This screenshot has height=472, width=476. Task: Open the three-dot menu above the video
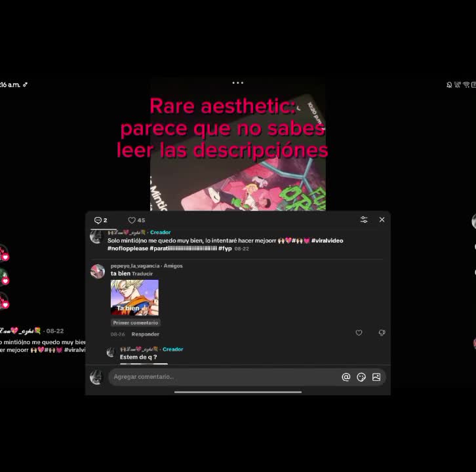pyautogui.click(x=238, y=83)
